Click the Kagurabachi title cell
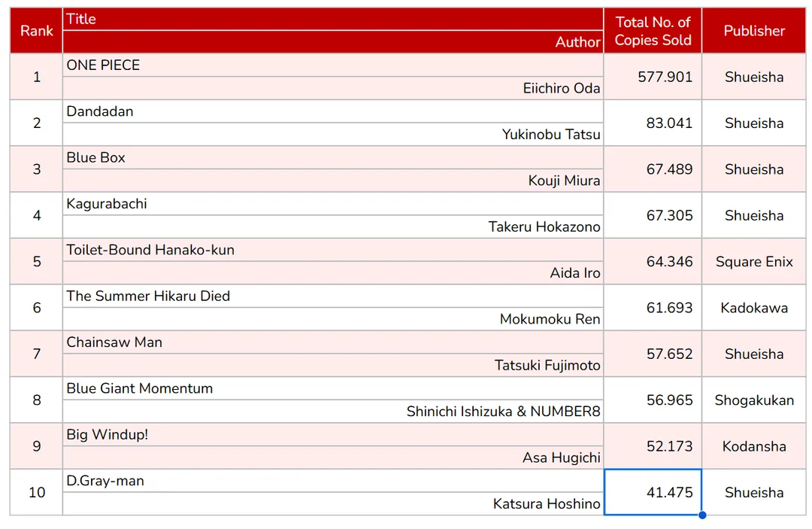The height and width of the screenshot is (529, 812). 333,204
